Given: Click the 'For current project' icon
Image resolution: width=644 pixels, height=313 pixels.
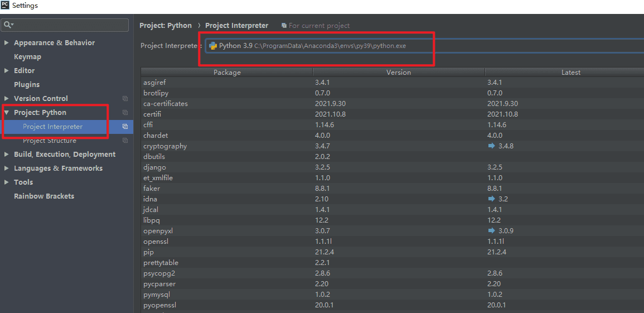Looking at the screenshot, I should coord(284,26).
